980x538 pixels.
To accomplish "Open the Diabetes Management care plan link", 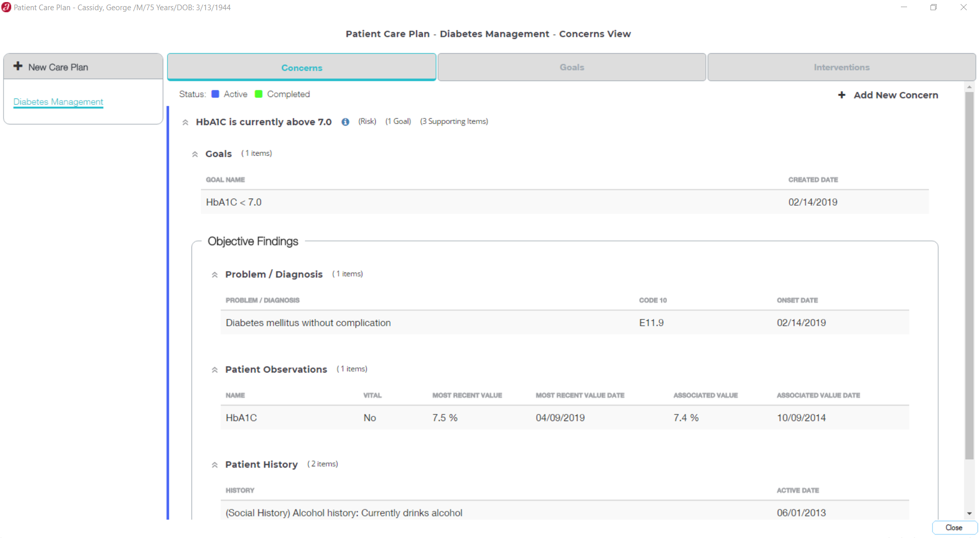I will click(x=58, y=102).
